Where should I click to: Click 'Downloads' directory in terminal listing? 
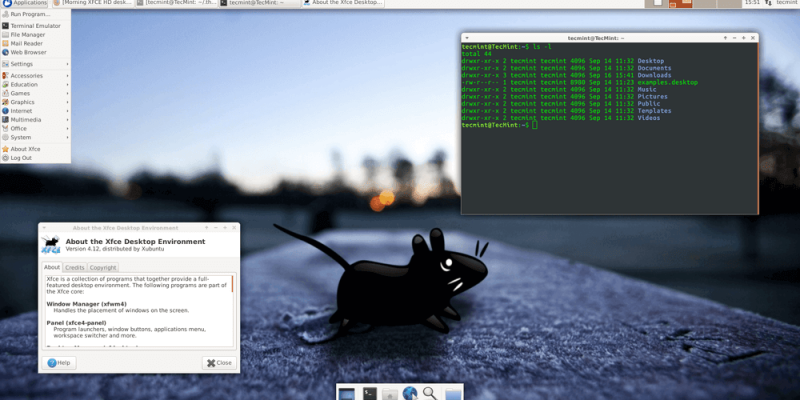(x=655, y=76)
